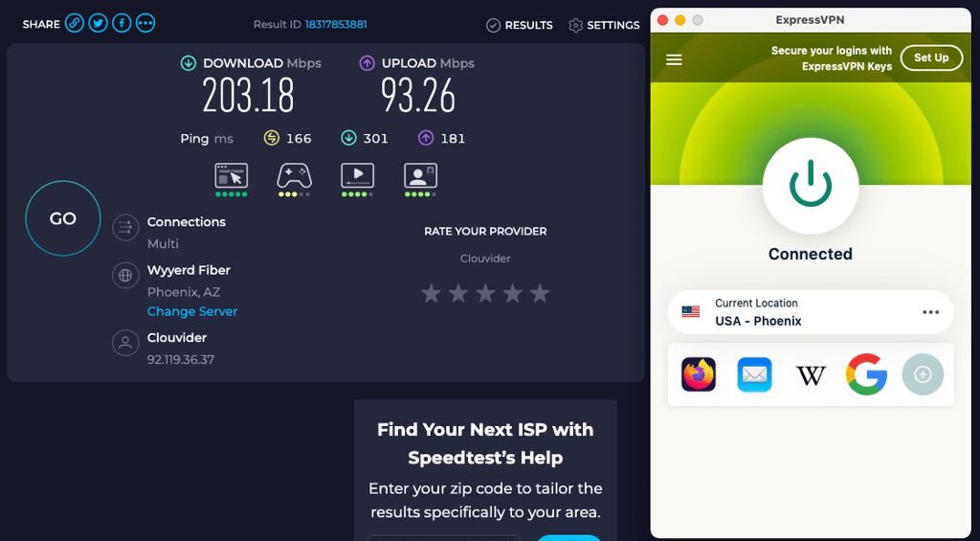
Task: Rate provider five stars
Action: [540, 293]
